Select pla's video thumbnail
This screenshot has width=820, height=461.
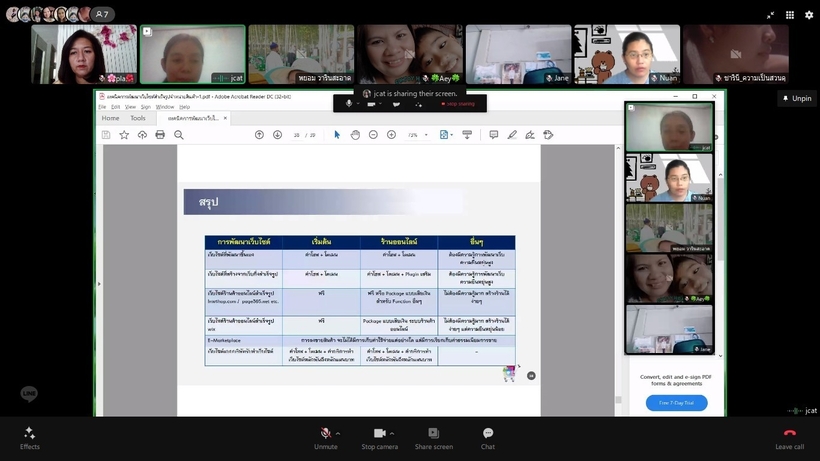point(84,54)
